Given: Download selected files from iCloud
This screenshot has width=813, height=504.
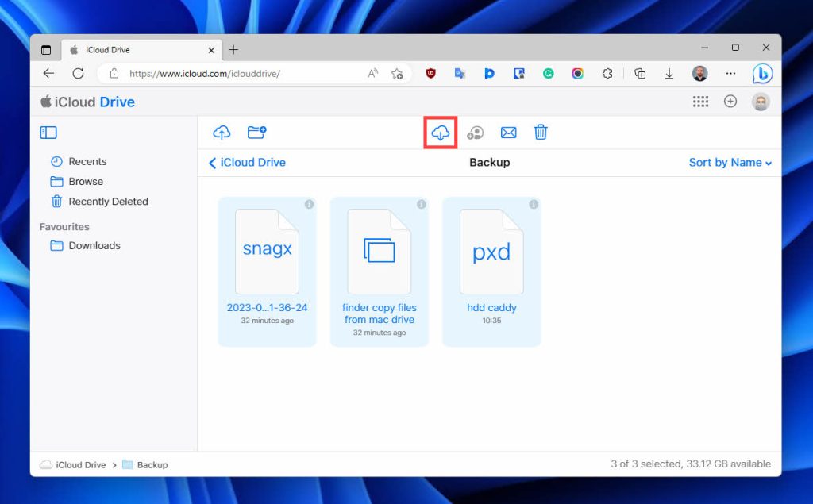Looking at the screenshot, I should click(440, 133).
